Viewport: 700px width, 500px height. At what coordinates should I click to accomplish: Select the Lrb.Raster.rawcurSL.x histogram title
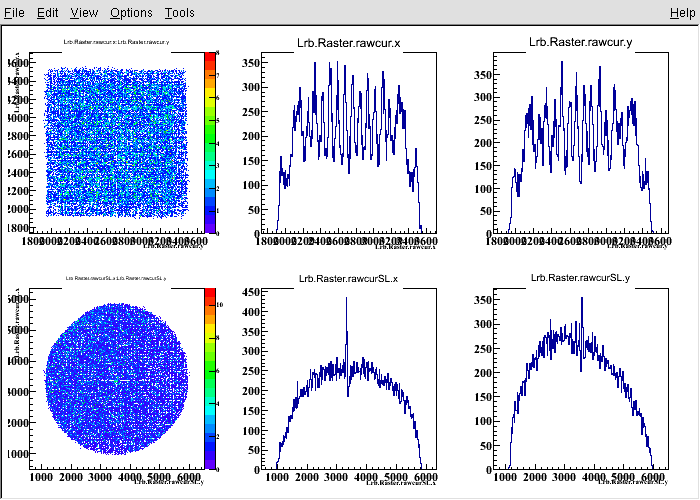[348, 279]
